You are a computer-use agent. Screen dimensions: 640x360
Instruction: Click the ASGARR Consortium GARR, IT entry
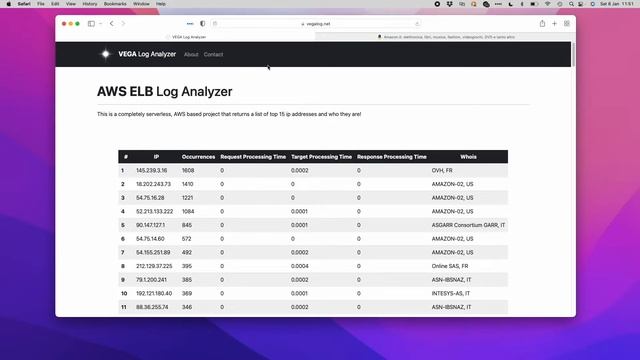[x=468, y=225]
